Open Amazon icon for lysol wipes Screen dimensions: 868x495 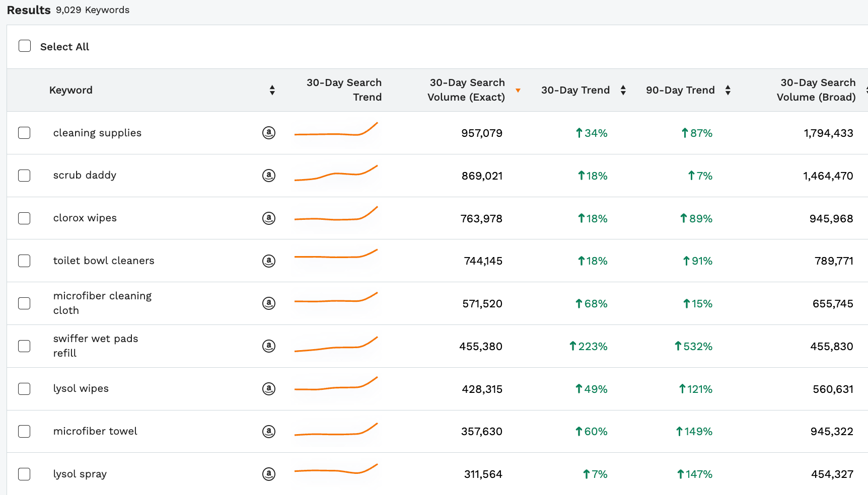coord(269,389)
